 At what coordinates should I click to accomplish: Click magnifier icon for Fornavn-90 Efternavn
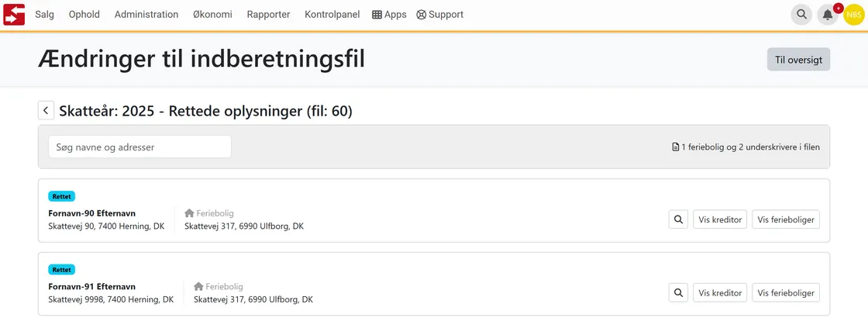click(x=678, y=219)
